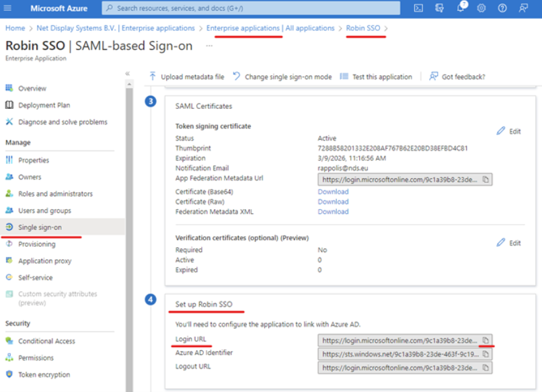Image resolution: width=542 pixels, height=392 pixels.
Task: Click Change single sign-on mode
Action: pyautogui.click(x=282, y=77)
